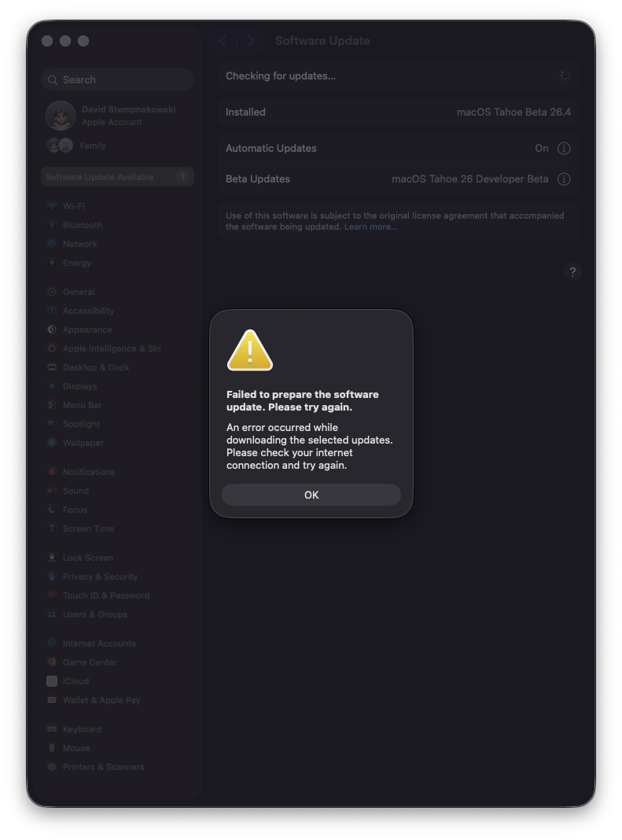The width and height of the screenshot is (622, 840).
Task: Open the Learn more license link
Action: click(370, 227)
